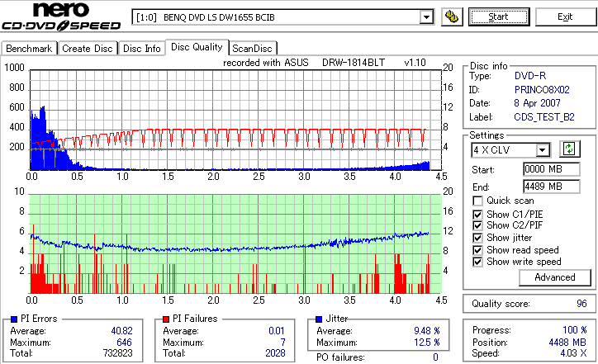Click the disc type DVD-R value
598x364 pixels.
530,76
